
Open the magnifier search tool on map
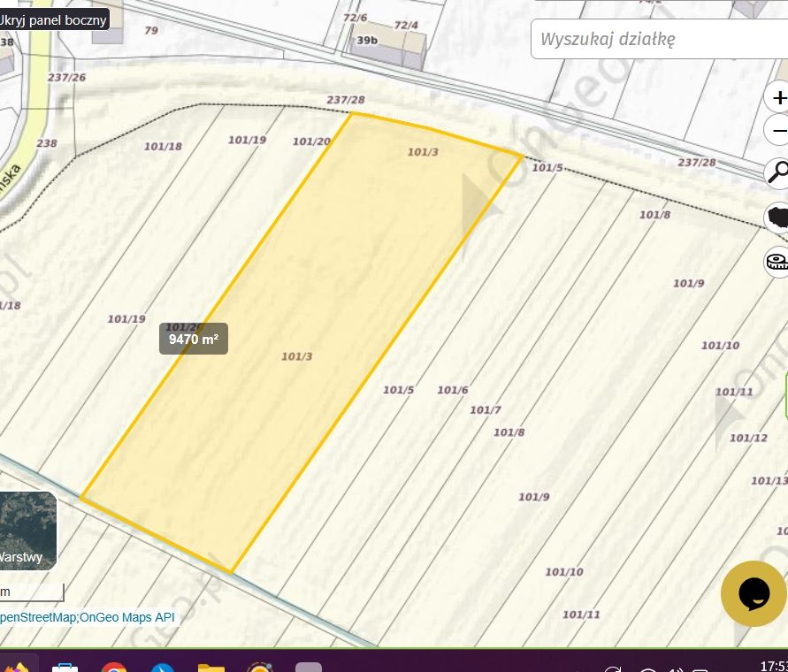777,172
